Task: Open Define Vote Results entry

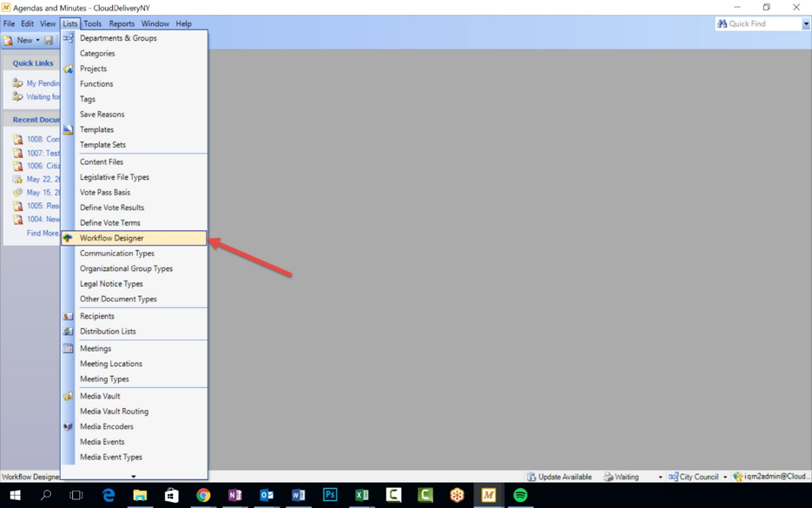Action: click(x=134, y=208)
